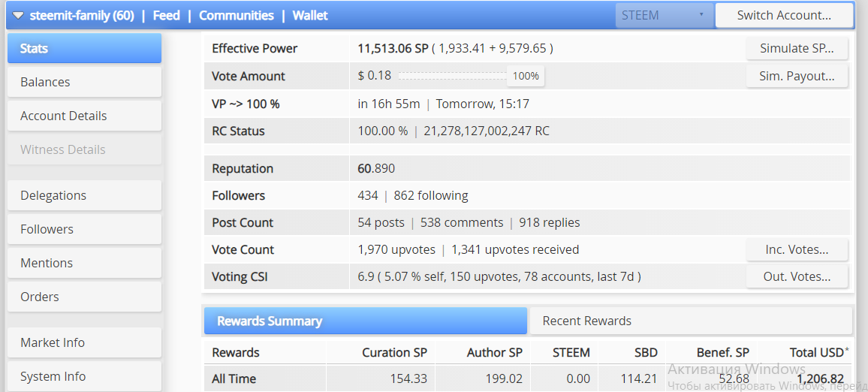
Task: Click the SBD column header
Action: point(646,352)
